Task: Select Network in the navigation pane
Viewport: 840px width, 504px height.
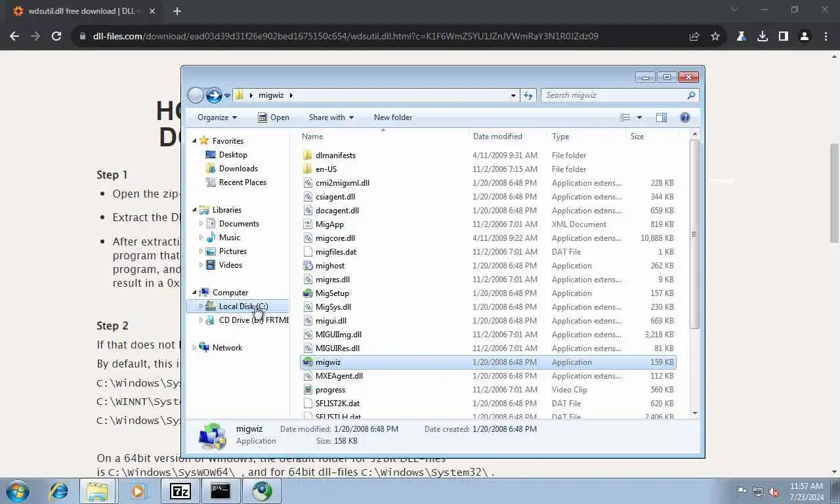Action: point(227,348)
